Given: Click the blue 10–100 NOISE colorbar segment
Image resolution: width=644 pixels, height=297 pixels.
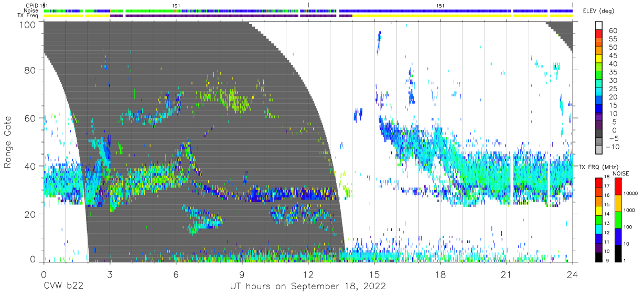Looking at the screenshot, I should [618, 236].
